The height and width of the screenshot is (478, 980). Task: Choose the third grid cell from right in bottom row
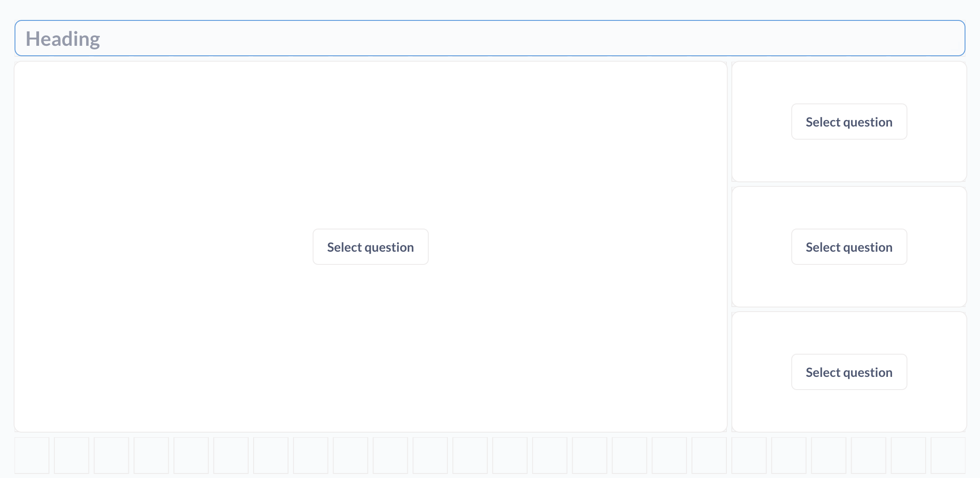868,455
